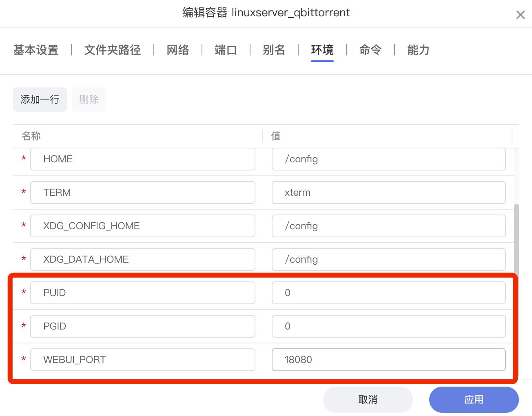Click the XDG_CONFIG_HOME name field
The height and width of the screenshot is (416, 532).
[x=142, y=226]
